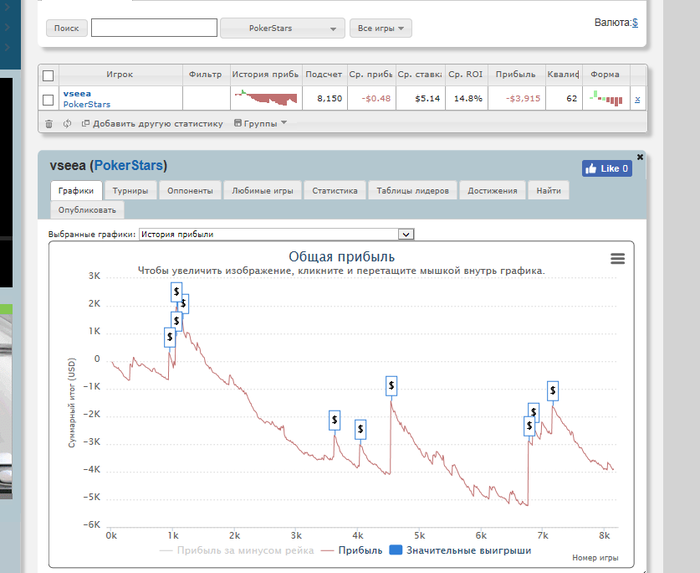Screen dimensions: 700x573
Task: Click the trash delete icon
Action: (x=49, y=124)
